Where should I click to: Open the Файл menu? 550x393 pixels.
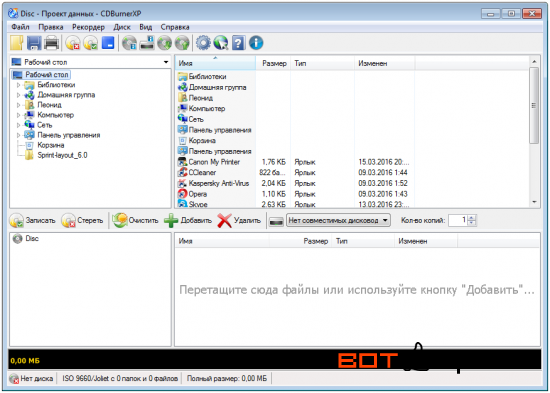(20, 27)
